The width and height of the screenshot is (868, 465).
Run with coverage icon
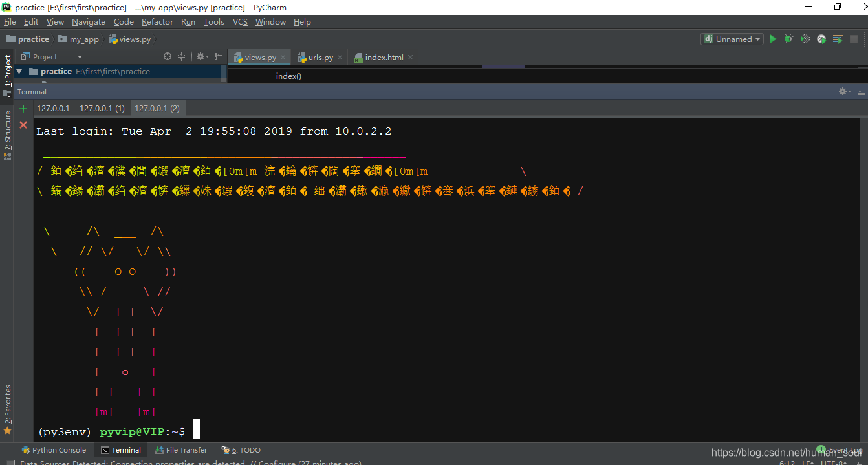click(805, 39)
